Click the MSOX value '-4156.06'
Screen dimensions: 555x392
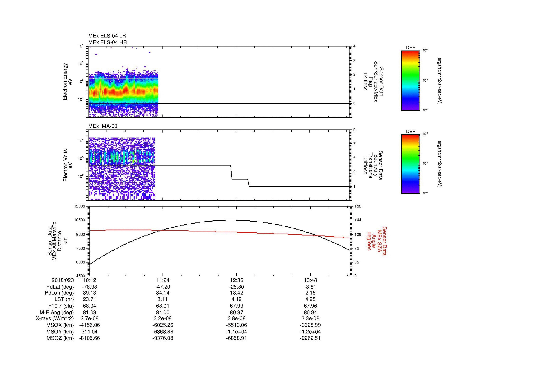tap(89, 325)
